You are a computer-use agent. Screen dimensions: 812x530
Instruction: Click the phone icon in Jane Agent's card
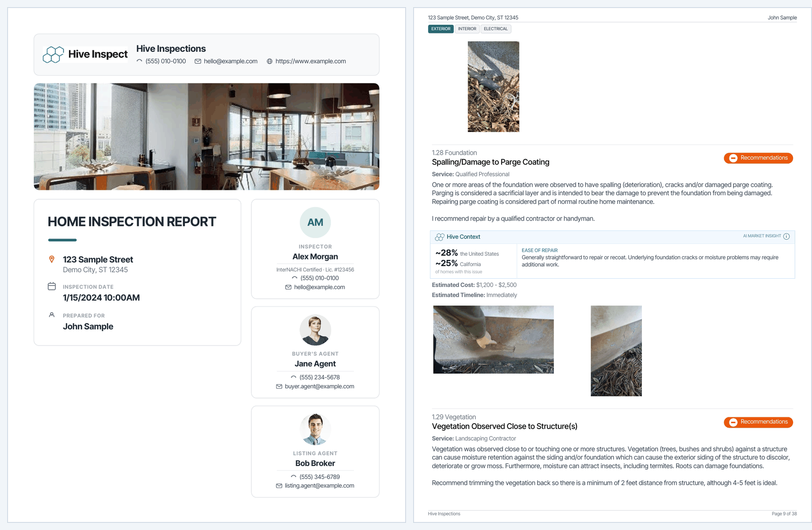tap(294, 377)
